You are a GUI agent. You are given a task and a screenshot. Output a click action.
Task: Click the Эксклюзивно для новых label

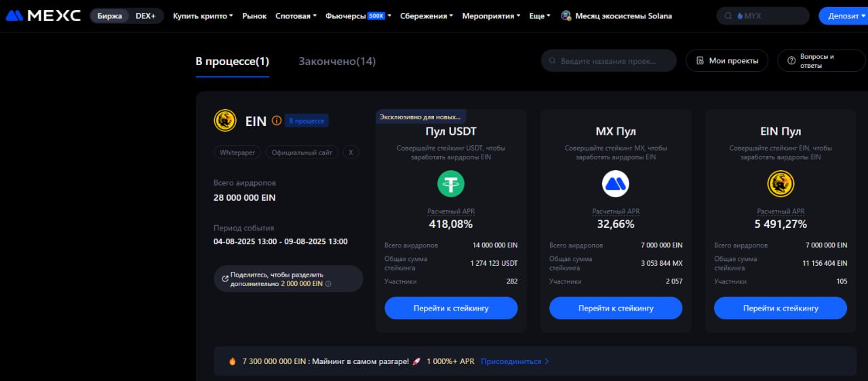(x=420, y=117)
